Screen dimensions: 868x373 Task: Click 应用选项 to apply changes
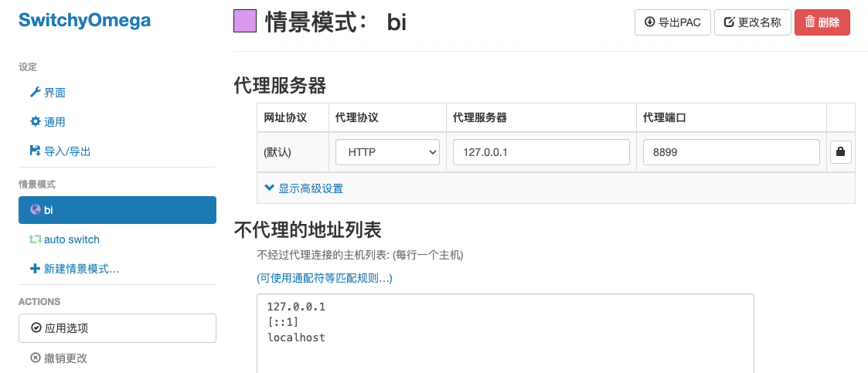tap(117, 328)
